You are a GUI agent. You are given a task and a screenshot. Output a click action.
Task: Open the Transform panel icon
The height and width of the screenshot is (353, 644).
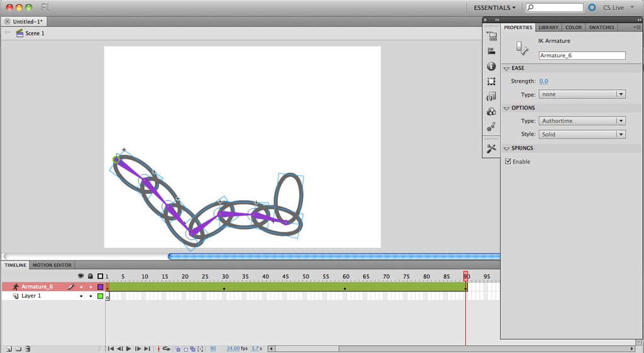tap(491, 82)
